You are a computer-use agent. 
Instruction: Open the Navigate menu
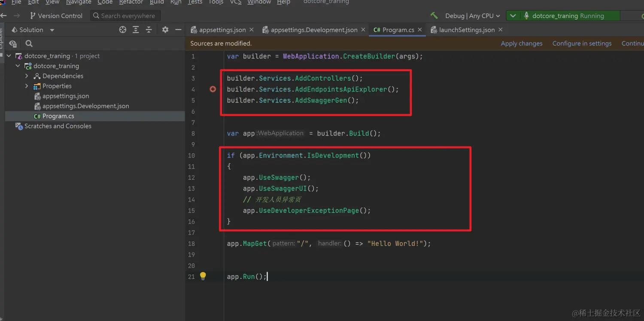tap(79, 2)
